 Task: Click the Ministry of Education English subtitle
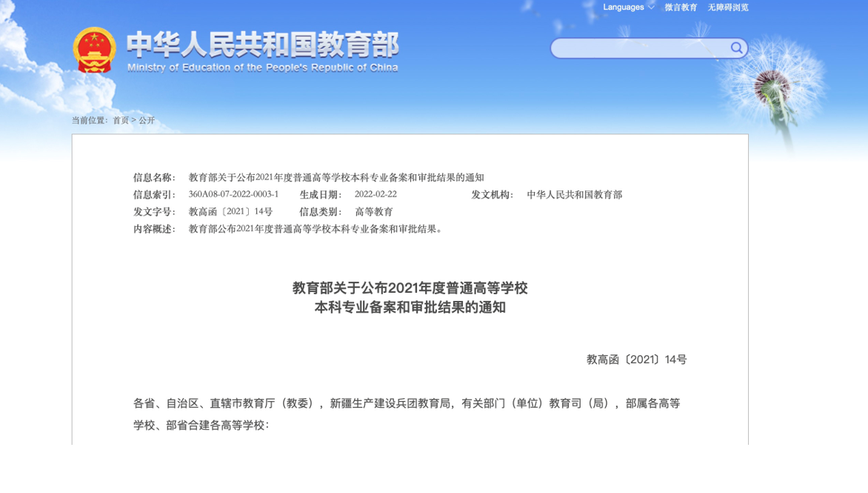262,67
